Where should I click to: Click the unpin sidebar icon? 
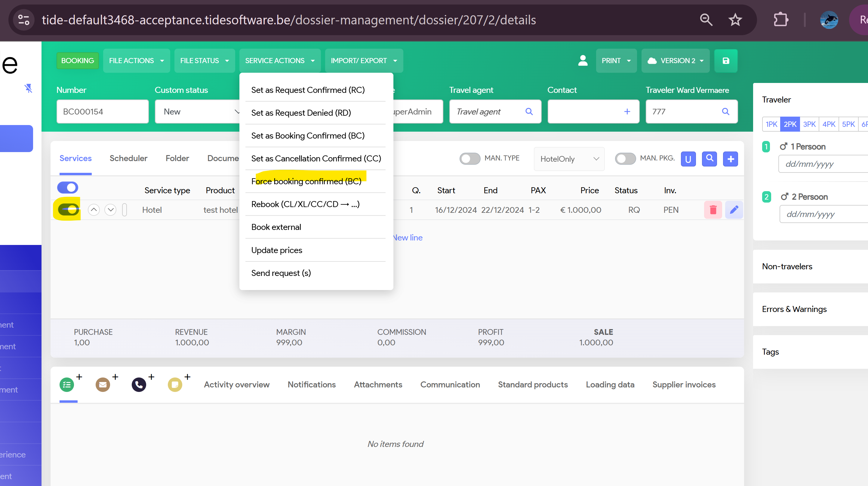coord(28,88)
